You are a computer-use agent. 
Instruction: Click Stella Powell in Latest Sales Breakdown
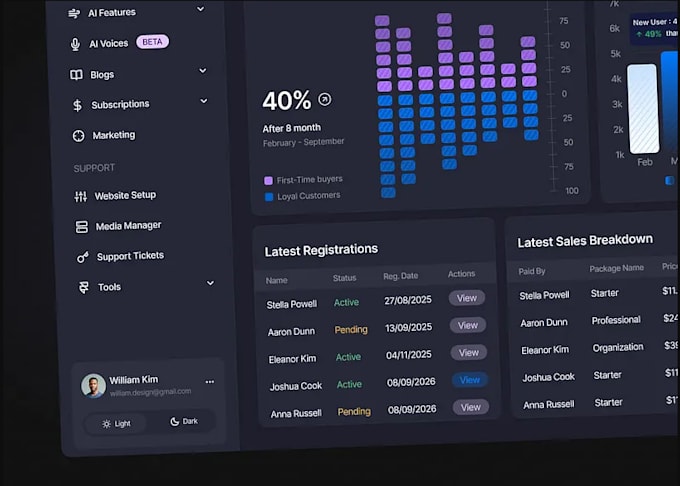point(544,296)
